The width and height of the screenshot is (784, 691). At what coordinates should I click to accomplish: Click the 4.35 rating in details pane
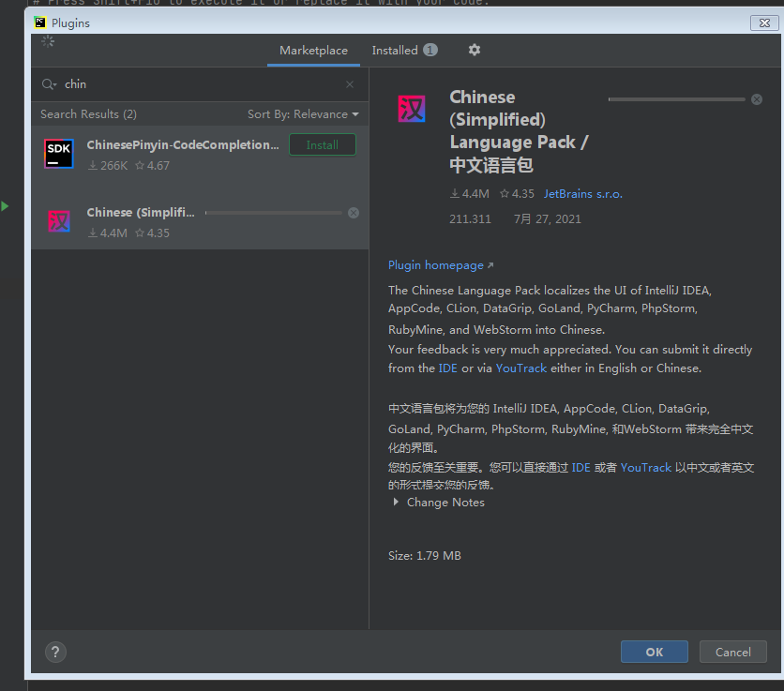(518, 194)
